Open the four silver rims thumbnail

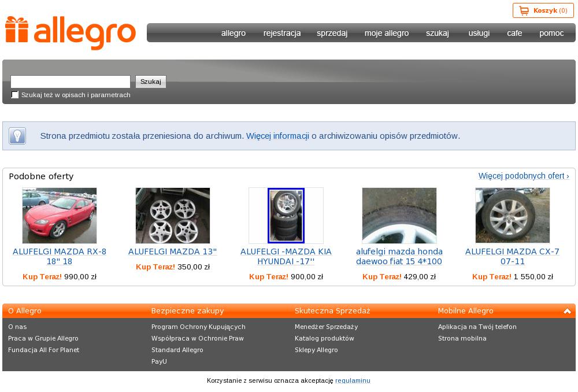click(172, 215)
